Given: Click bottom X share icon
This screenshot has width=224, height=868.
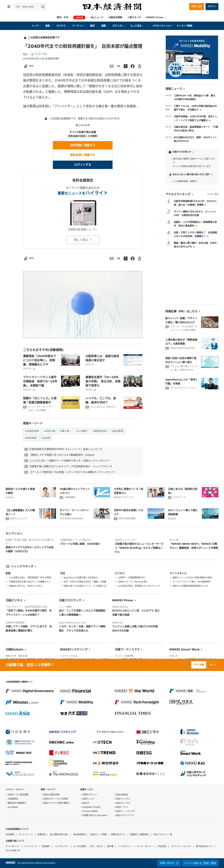Looking at the screenshot, I should (x=125, y=259).
